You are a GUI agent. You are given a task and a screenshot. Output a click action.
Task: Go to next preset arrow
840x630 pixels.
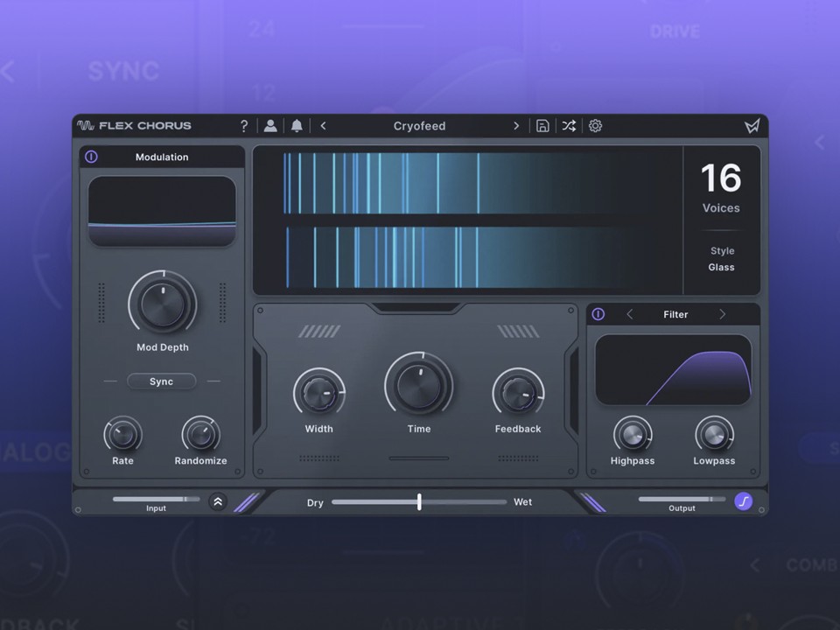coord(516,126)
